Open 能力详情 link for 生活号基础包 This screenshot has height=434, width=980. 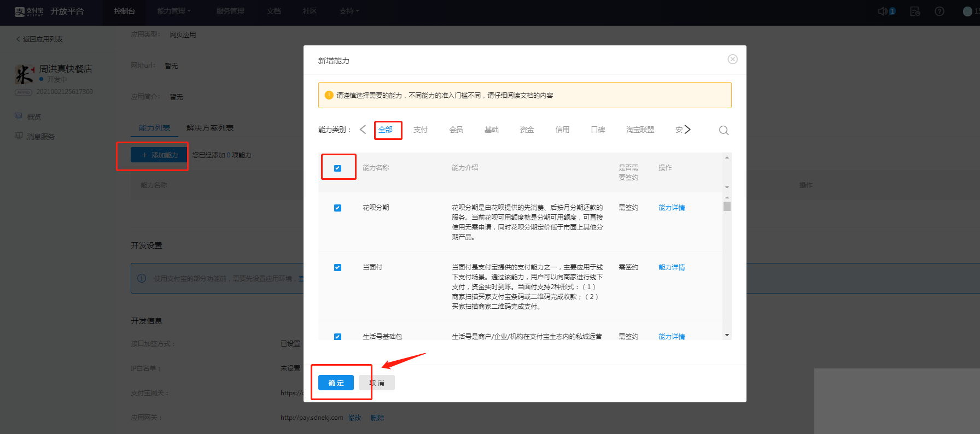(x=672, y=337)
